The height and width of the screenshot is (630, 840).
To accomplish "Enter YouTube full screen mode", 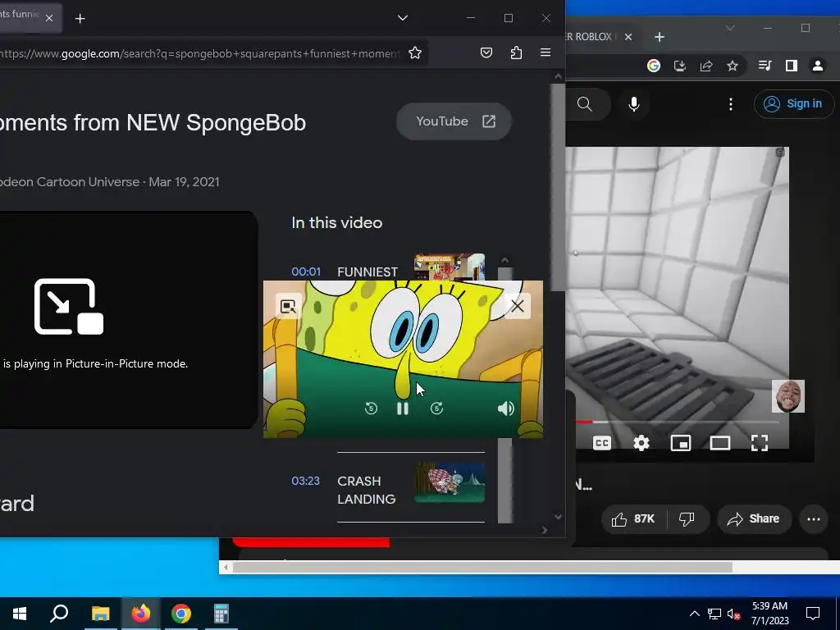I will (x=760, y=443).
